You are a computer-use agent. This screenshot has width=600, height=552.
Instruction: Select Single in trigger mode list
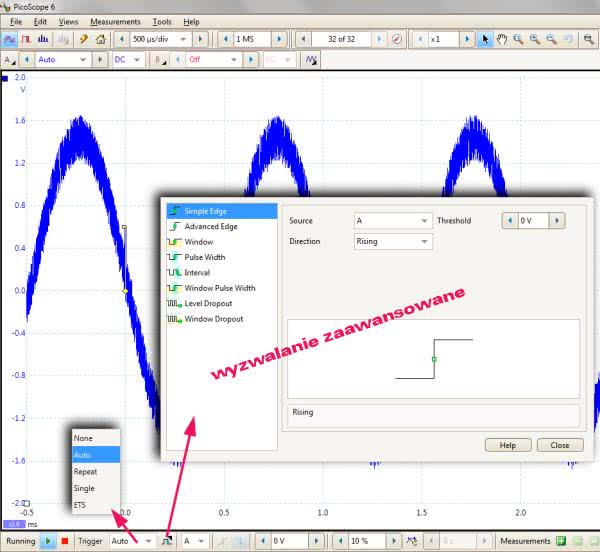pos(84,488)
